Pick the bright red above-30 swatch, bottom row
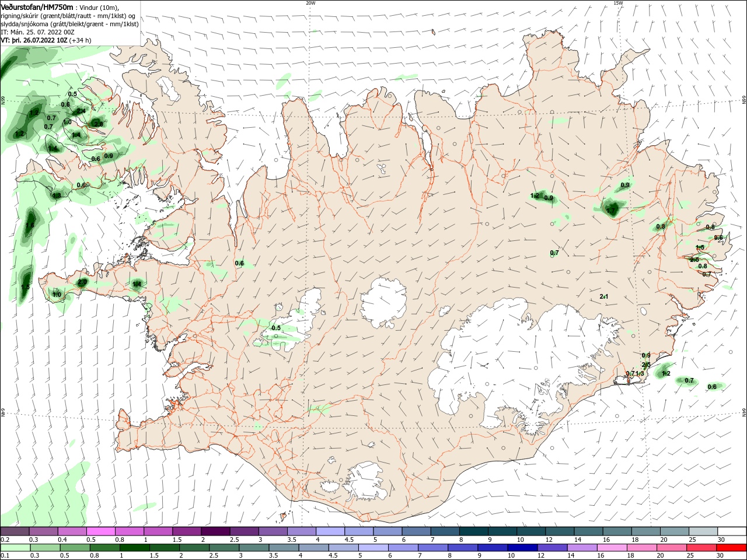This screenshot has height=560, width=747. [731, 548]
